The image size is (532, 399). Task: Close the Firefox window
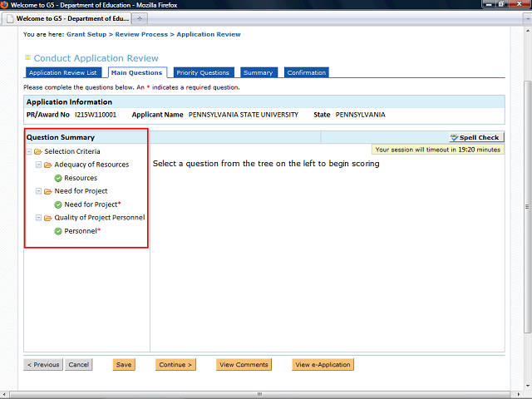pyautogui.click(x=519, y=4)
